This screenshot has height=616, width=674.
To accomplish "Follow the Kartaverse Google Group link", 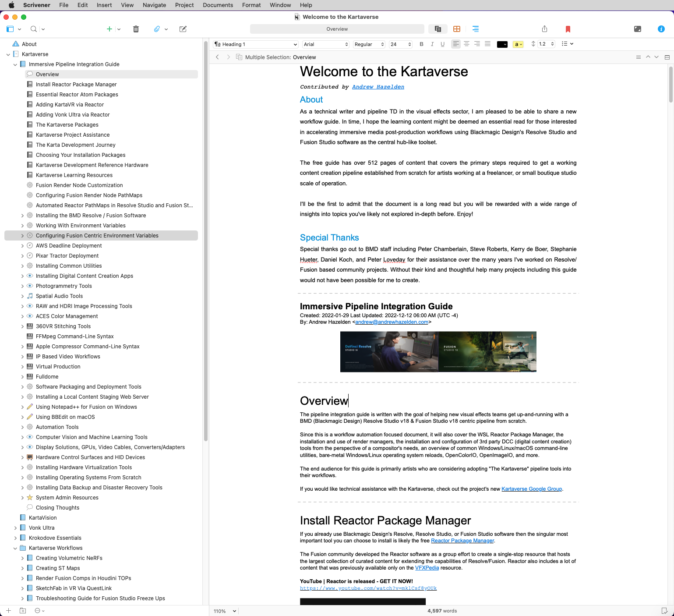I will tap(532, 489).
